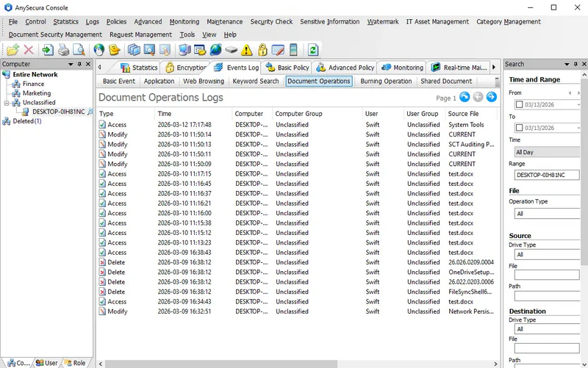588x368 pixels.
Task: Click the mobile phone toolbar icon
Action: [293, 50]
